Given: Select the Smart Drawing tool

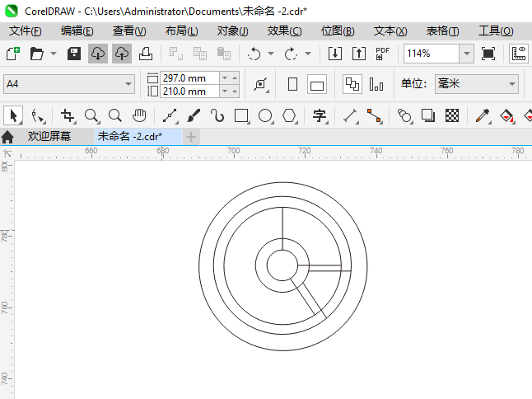Looking at the screenshot, I should tap(217, 115).
